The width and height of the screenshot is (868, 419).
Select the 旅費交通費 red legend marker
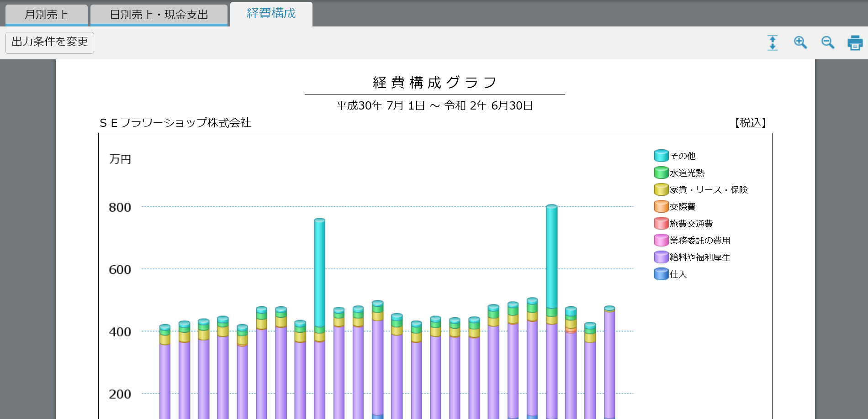pos(661,224)
